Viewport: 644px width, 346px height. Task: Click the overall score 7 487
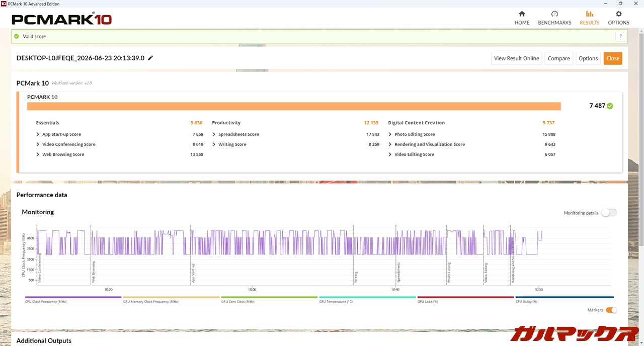[597, 106]
